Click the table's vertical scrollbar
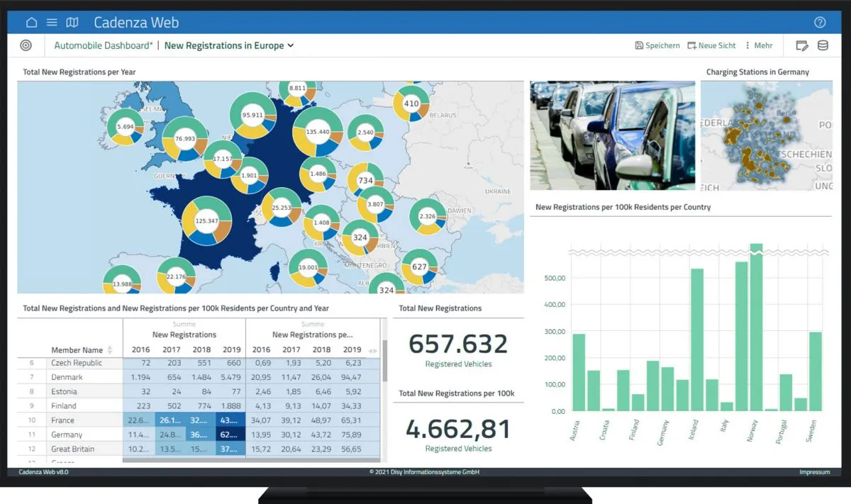Image resolution: width=851 pixels, height=504 pixels. point(385,362)
